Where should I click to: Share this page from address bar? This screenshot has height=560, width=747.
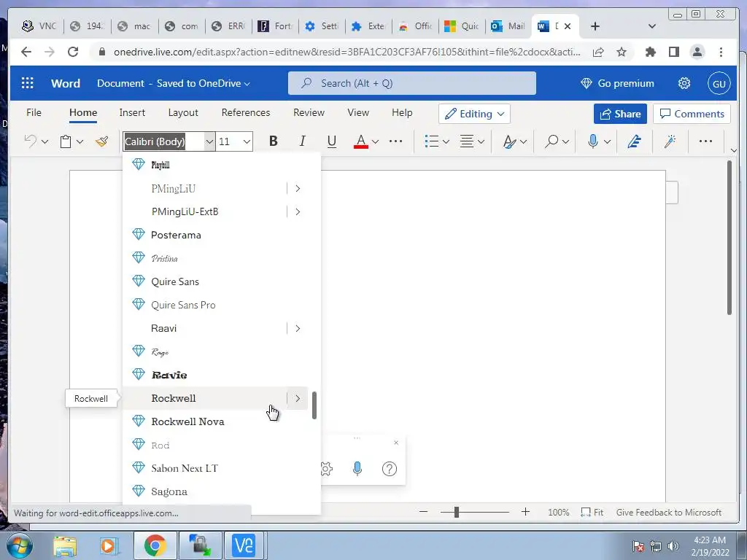tap(598, 52)
